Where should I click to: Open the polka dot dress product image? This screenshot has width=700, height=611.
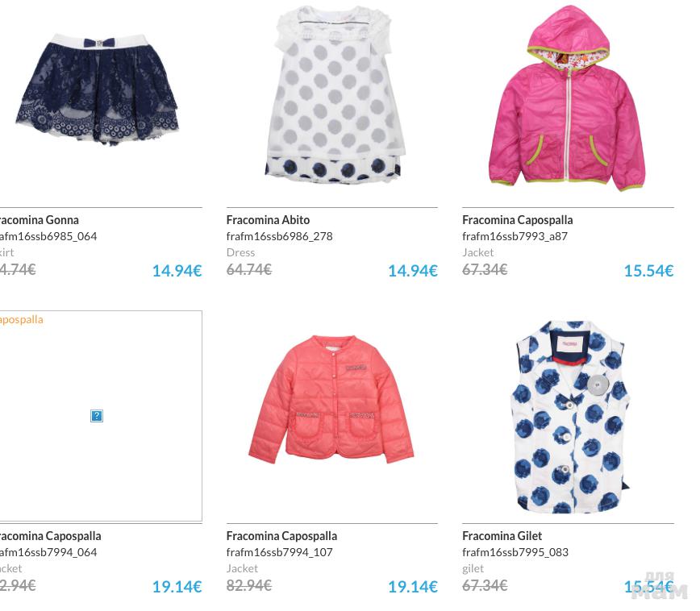(334, 94)
